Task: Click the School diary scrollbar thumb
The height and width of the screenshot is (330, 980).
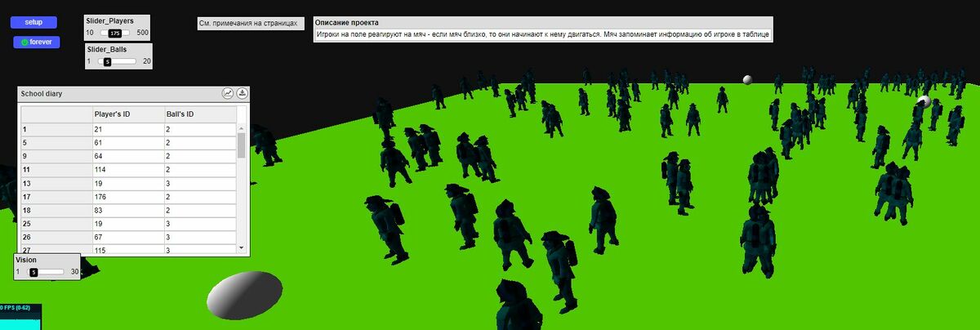Action: [x=241, y=145]
